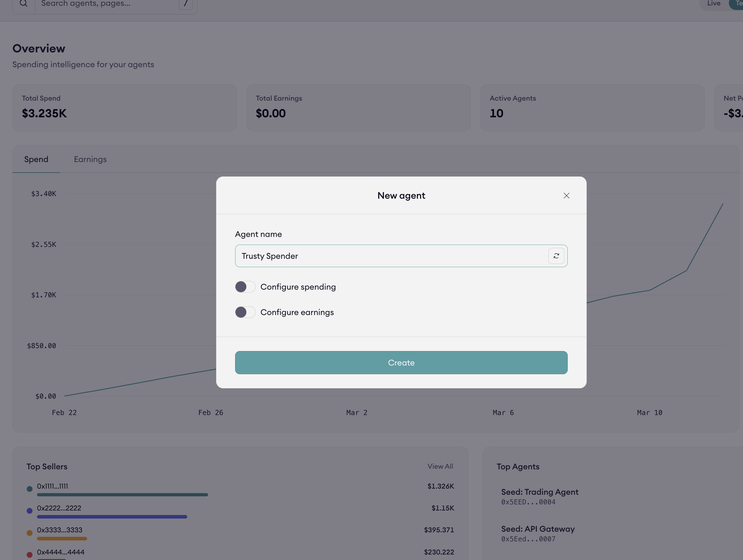Click the blue dot beside 0x2222...2222

point(30,510)
